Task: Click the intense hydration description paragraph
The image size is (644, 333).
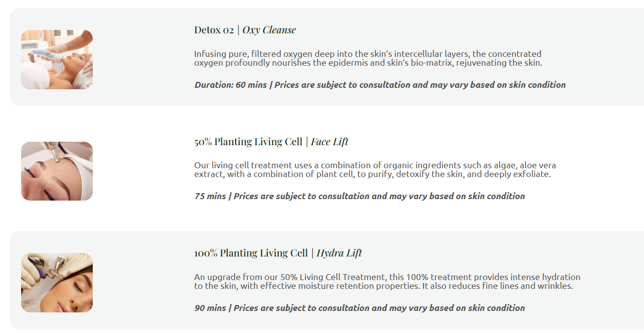Action: pyautogui.click(x=387, y=282)
